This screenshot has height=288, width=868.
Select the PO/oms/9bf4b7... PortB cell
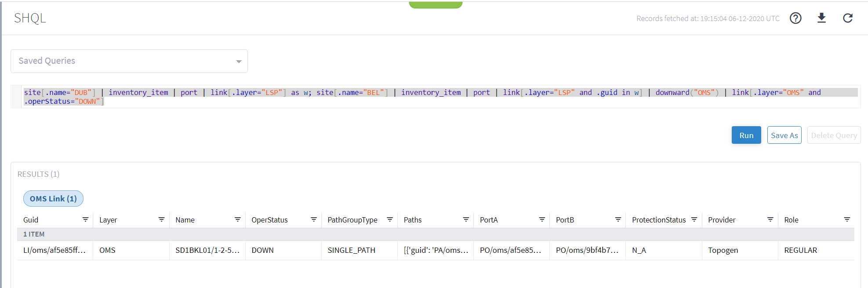tap(587, 250)
